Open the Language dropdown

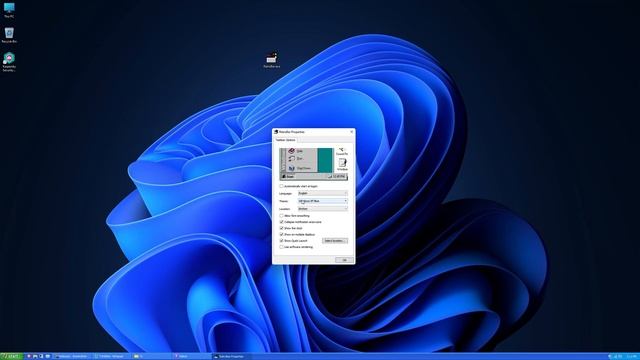coord(322,193)
